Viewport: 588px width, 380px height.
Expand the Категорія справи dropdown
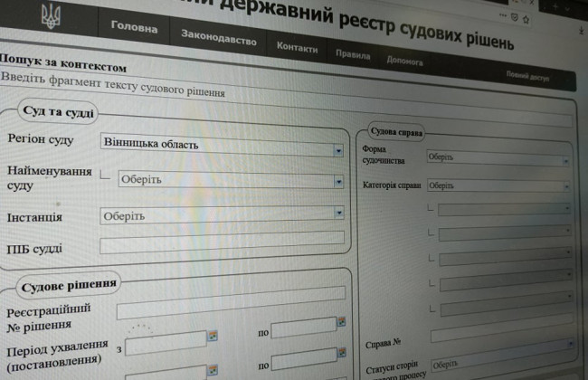pos(498,185)
